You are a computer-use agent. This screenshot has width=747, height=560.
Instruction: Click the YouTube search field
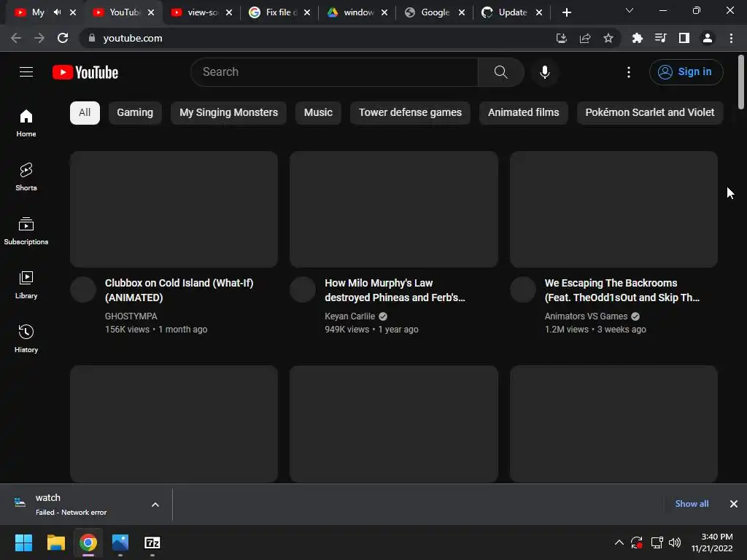coord(333,72)
